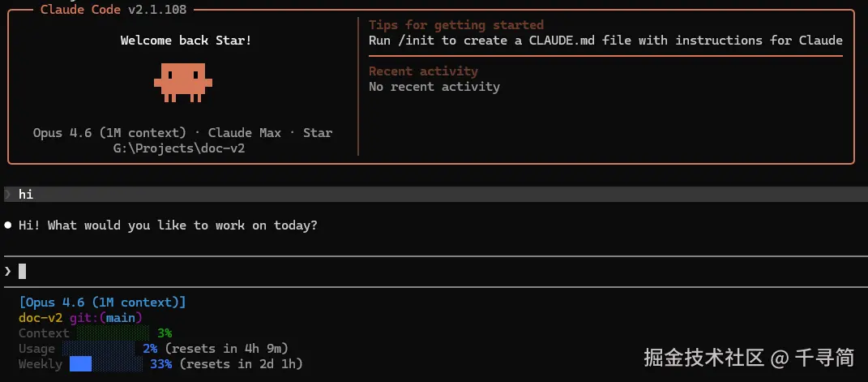Click the Weekly '33%' usage value

pos(161,364)
